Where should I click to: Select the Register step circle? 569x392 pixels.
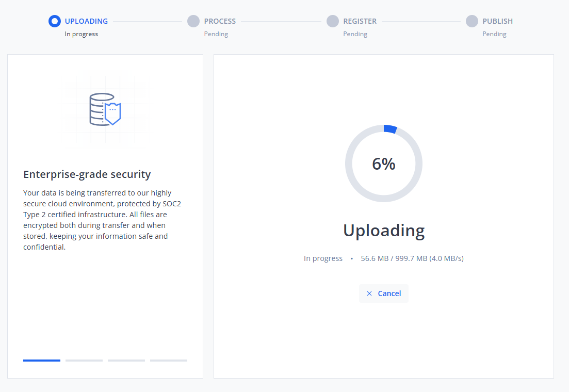333,21
